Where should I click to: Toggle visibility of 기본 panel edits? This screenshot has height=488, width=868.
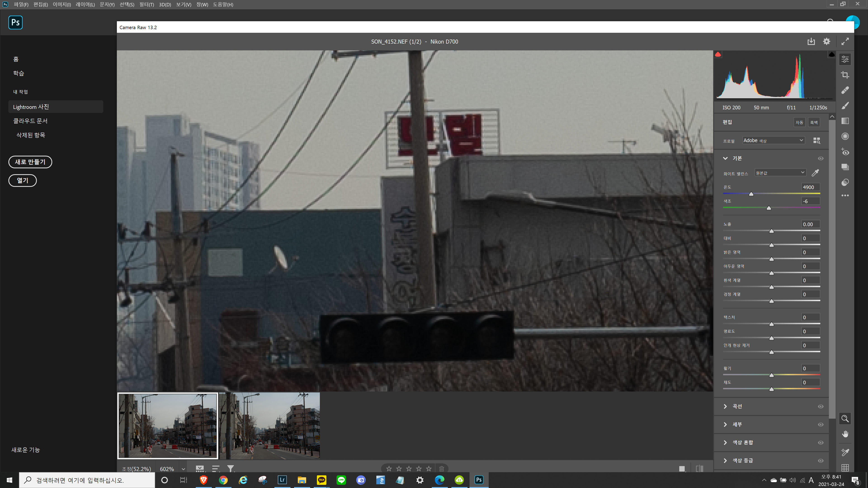(821, 158)
